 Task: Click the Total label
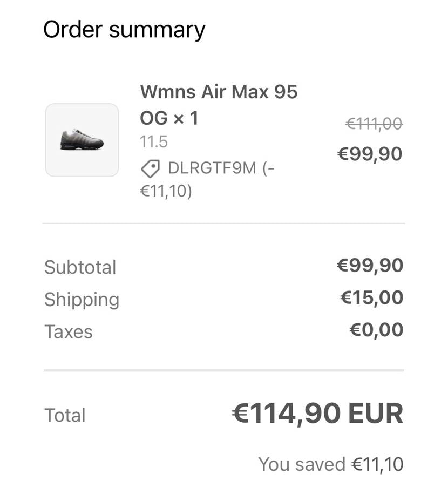(x=65, y=415)
